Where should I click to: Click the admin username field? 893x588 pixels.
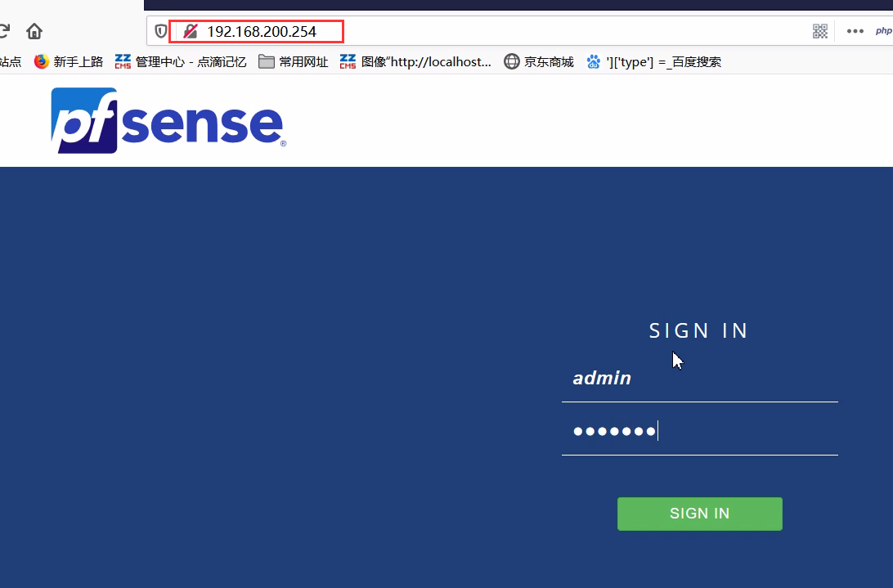click(699, 379)
